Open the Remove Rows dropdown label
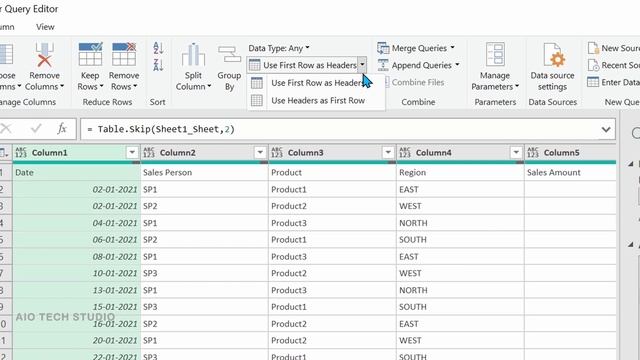The image size is (640, 360). pyautogui.click(x=124, y=81)
